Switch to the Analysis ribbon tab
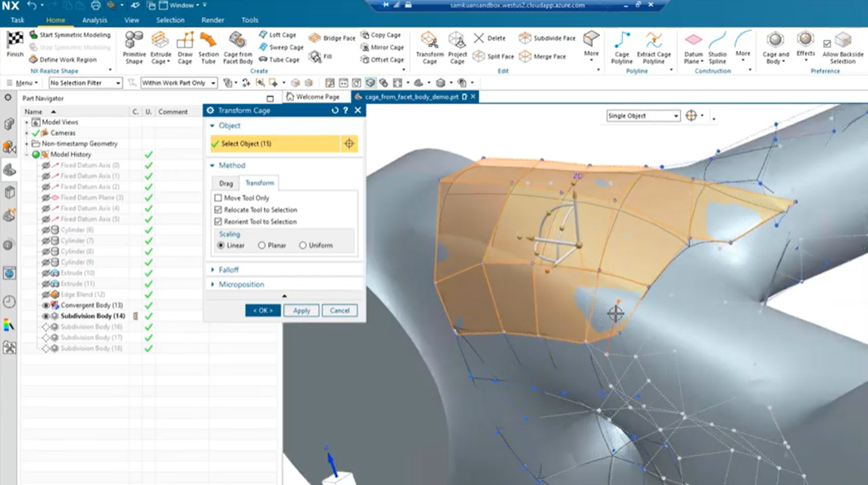 94,20
